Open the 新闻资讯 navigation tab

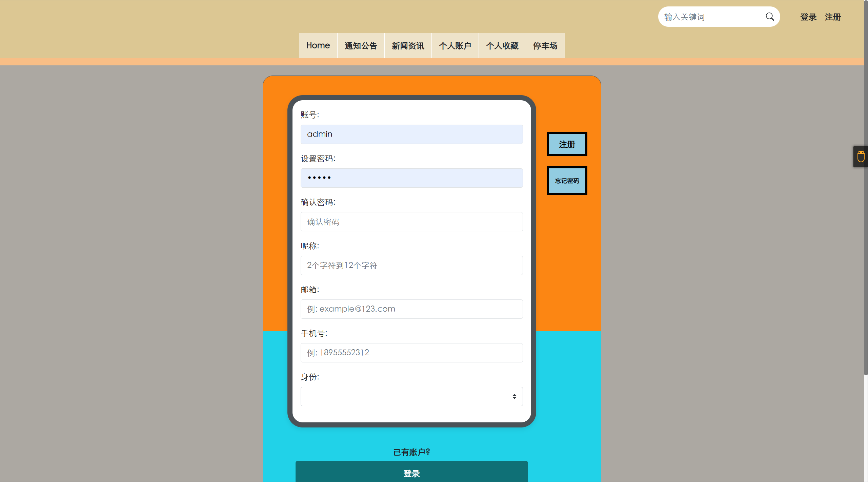tap(408, 46)
